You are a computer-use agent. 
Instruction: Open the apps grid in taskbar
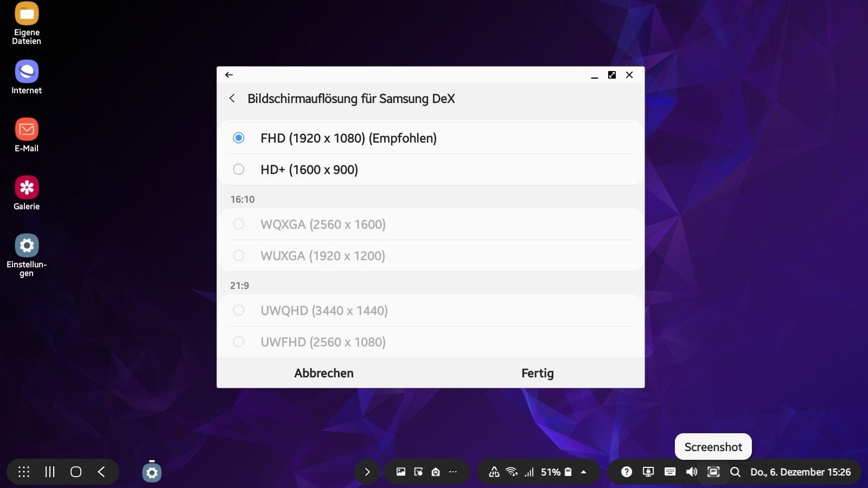point(24,472)
